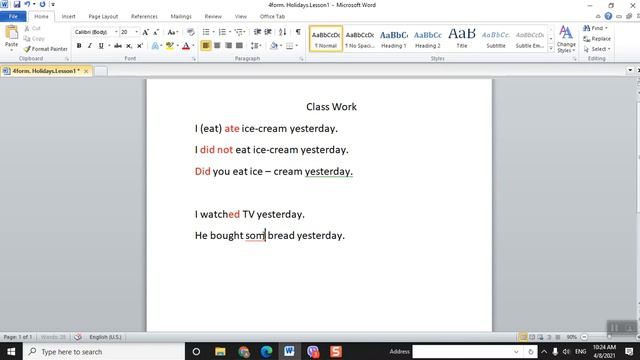
Task: Click English (U.S.) language in status bar
Action: 105,337
